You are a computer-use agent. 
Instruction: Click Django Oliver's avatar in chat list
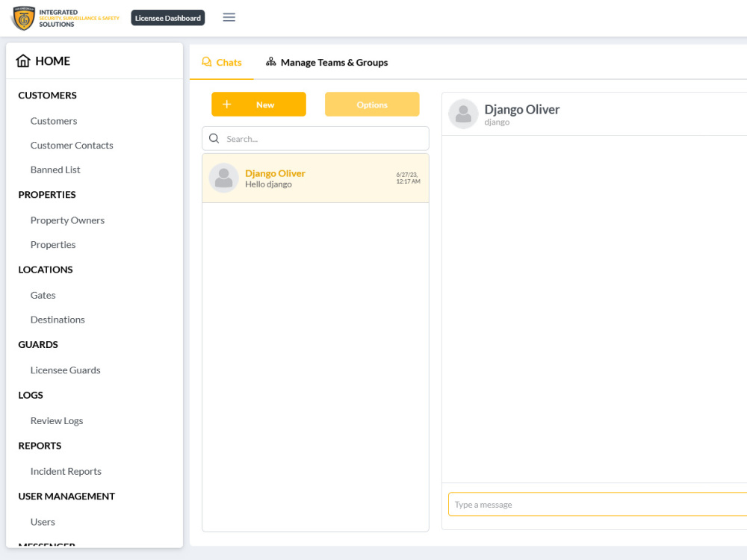point(224,178)
